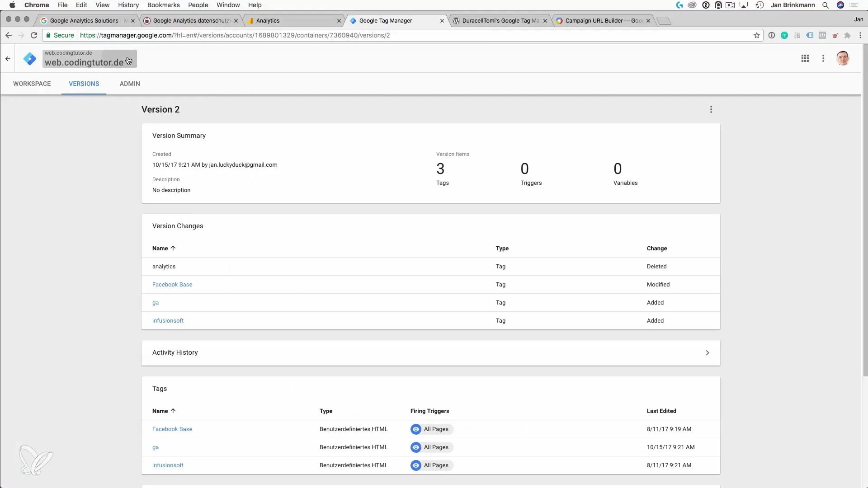Click the page vertical scrollbar
Viewport: 868px width, 488px height.
(x=865, y=210)
